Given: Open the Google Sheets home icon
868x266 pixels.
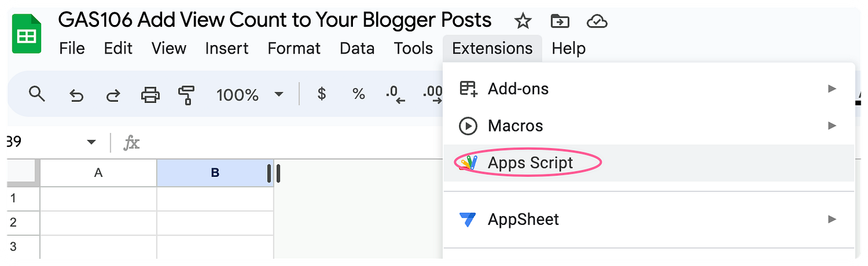Looking at the screenshot, I should coord(27,35).
